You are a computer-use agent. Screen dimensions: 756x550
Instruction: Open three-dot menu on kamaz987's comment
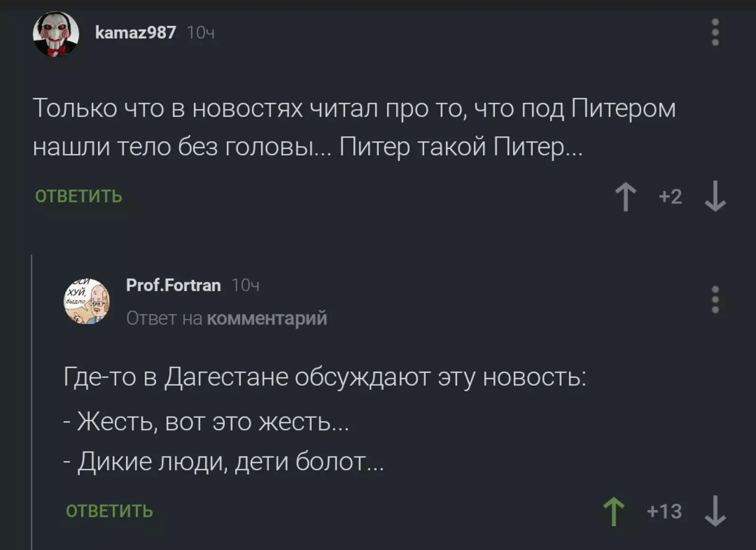pyautogui.click(x=715, y=33)
